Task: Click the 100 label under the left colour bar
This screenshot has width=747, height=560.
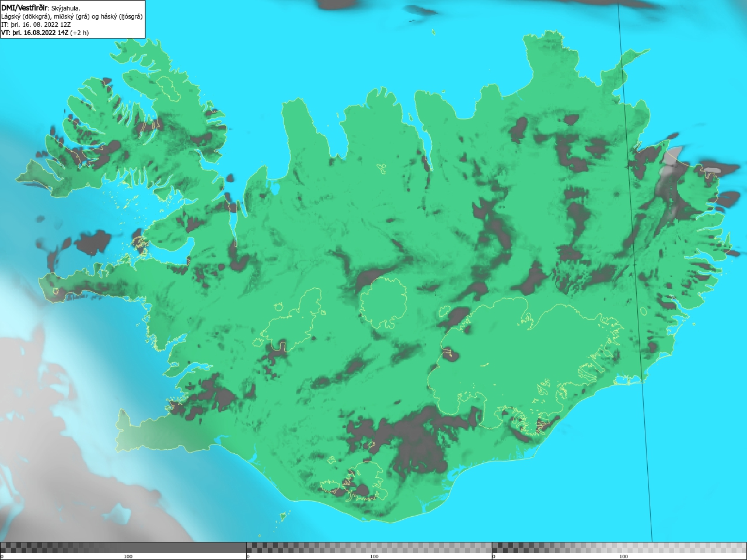Action: (x=128, y=556)
